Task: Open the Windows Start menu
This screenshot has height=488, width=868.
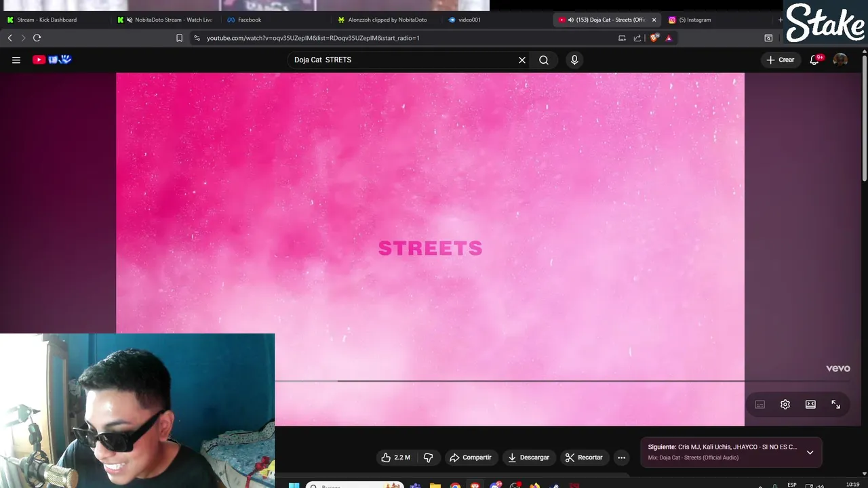Action: click(x=294, y=485)
